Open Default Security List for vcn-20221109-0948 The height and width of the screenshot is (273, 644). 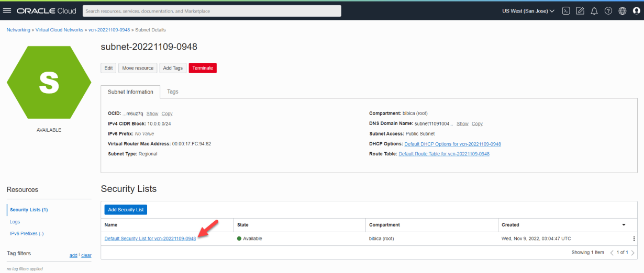click(150, 238)
